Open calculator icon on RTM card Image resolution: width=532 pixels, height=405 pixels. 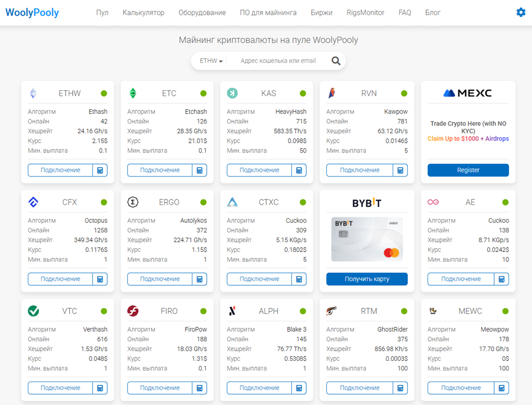coord(400,388)
